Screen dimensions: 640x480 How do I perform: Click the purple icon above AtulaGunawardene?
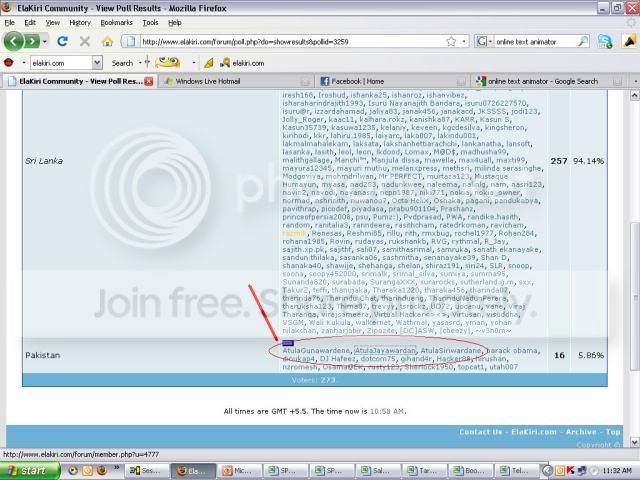[x=288, y=343]
